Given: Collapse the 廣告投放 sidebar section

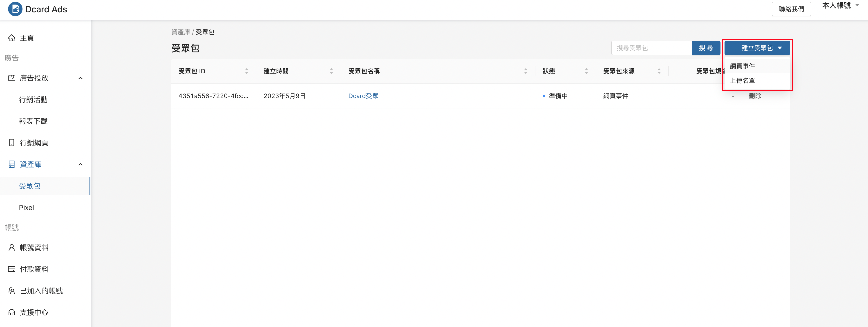Looking at the screenshot, I should click(x=81, y=78).
